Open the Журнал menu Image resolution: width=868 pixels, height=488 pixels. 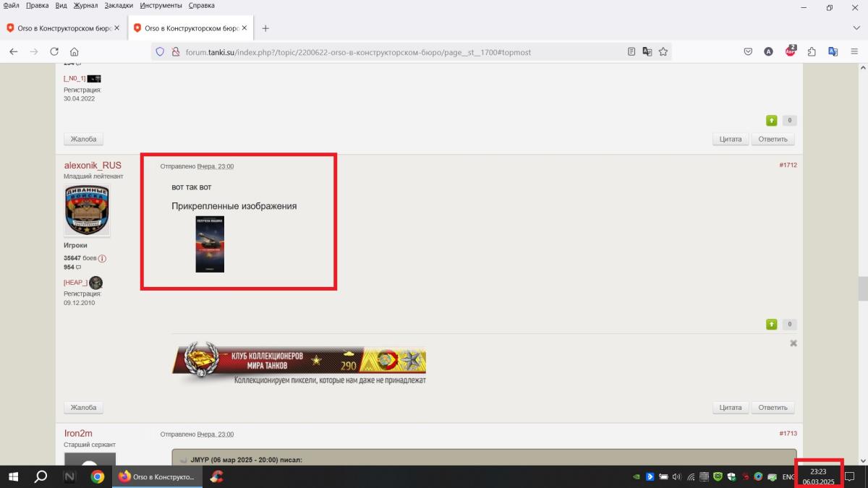86,5
